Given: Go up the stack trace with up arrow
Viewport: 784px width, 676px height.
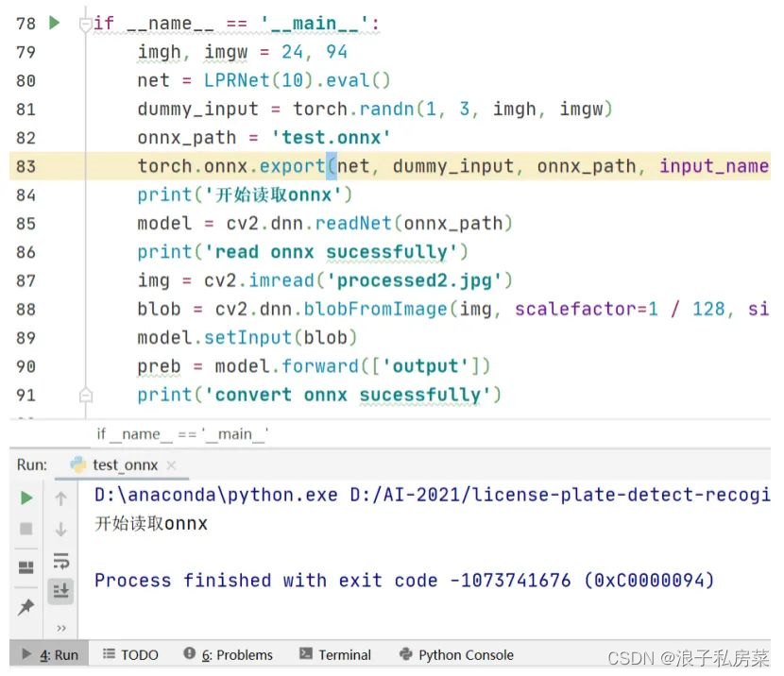Looking at the screenshot, I should [x=61, y=499].
